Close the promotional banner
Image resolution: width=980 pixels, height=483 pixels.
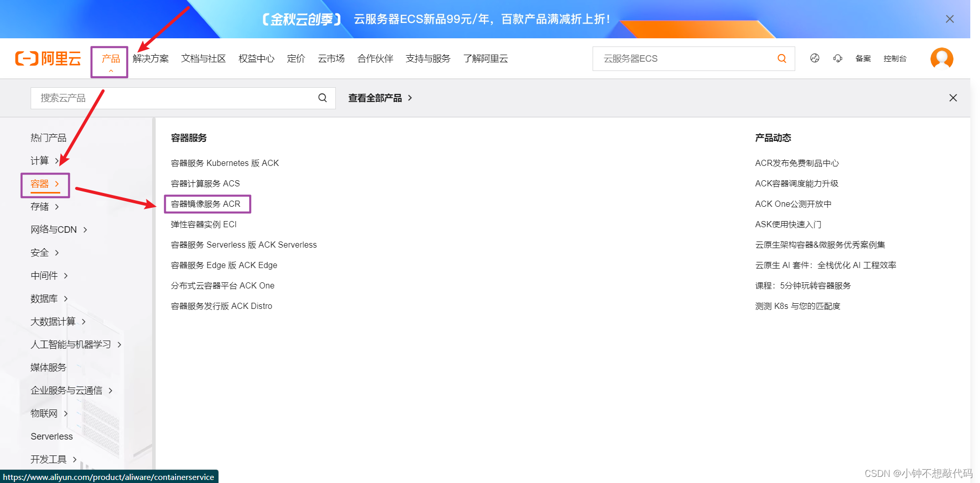(x=949, y=19)
